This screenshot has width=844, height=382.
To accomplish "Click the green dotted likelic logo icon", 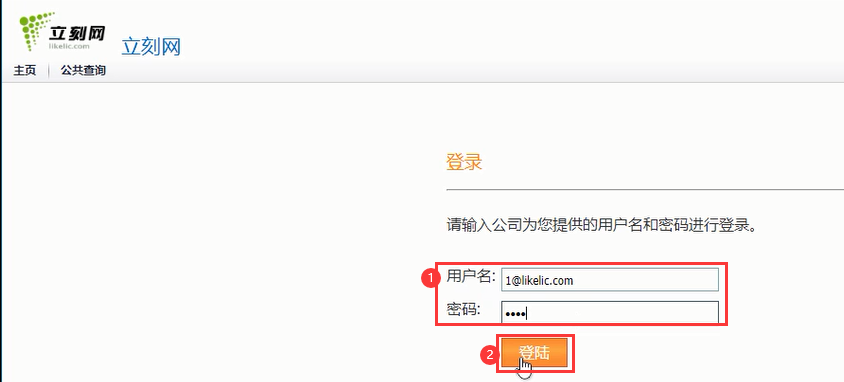I will click(x=34, y=31).
